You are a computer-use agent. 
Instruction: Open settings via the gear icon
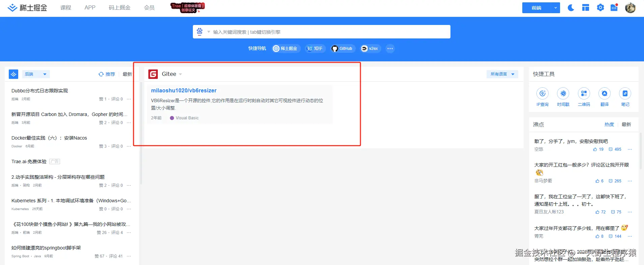[600, 8]
